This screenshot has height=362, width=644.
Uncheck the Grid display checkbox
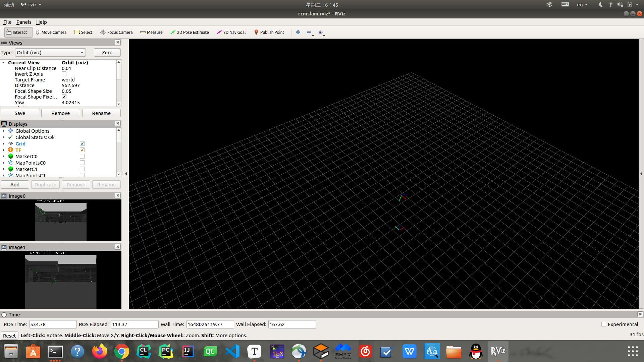coord(82,144)
